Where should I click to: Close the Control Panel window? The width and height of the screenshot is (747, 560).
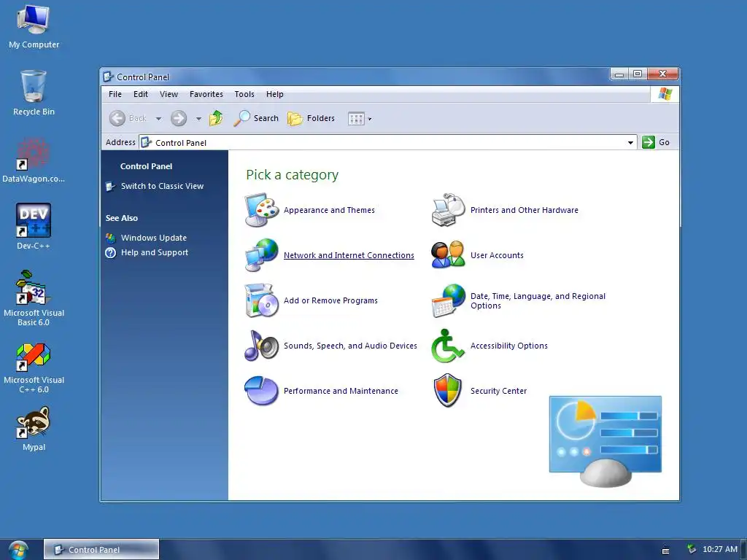pyautogui.click(x=662, y=74)
